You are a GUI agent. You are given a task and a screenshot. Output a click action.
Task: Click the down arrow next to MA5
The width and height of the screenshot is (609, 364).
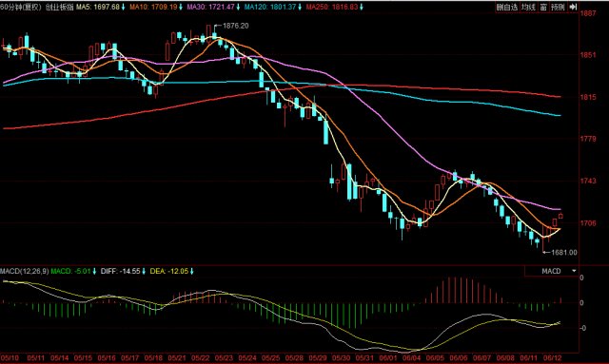click(123, 7)
